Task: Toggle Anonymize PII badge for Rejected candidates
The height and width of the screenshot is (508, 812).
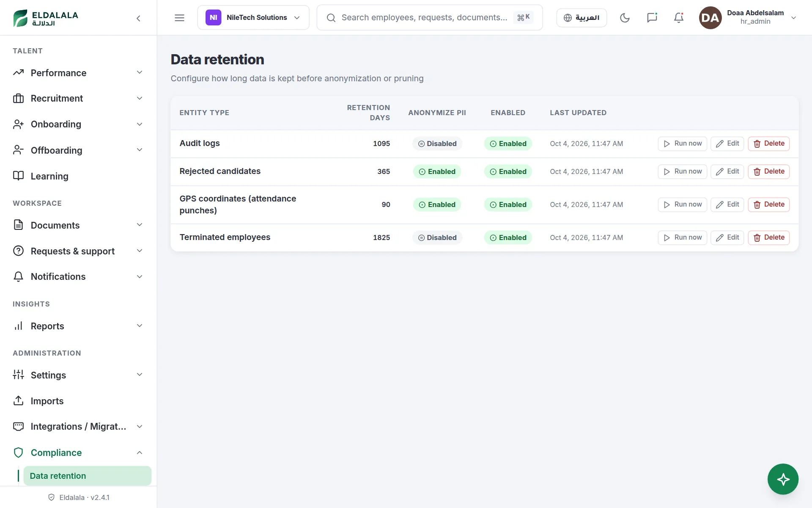Action: [437, 171]
